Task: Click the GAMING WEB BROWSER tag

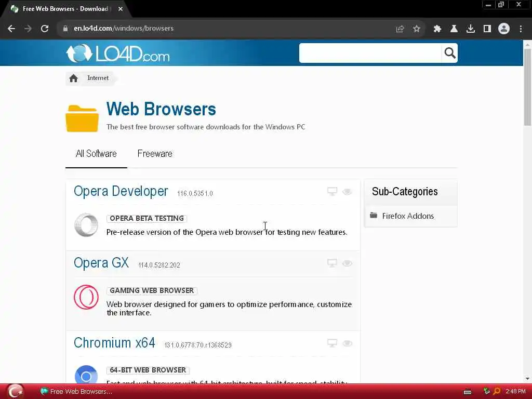Action: click(x=152, y=291)
